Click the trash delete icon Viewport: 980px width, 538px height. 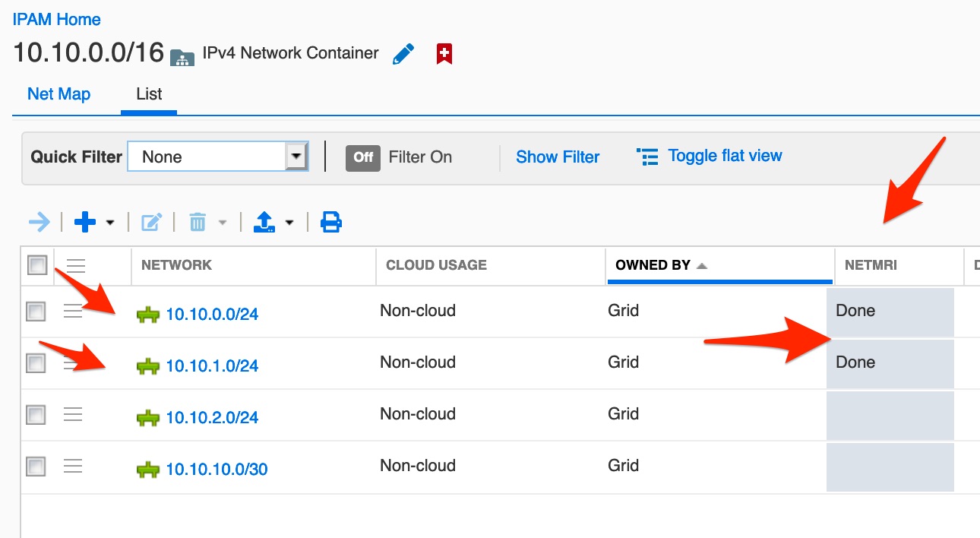click(x=198, y=223)
